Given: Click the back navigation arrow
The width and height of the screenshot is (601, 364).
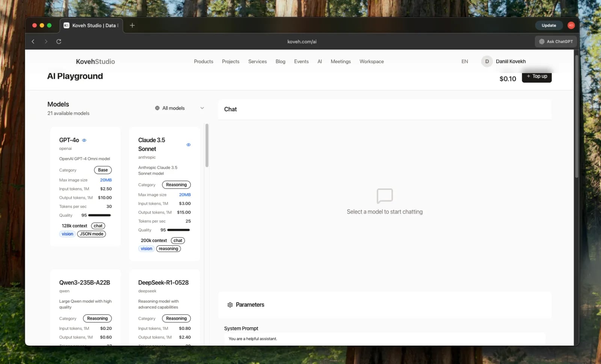Looking at the screenshot, I should click(x=33, y=41).
